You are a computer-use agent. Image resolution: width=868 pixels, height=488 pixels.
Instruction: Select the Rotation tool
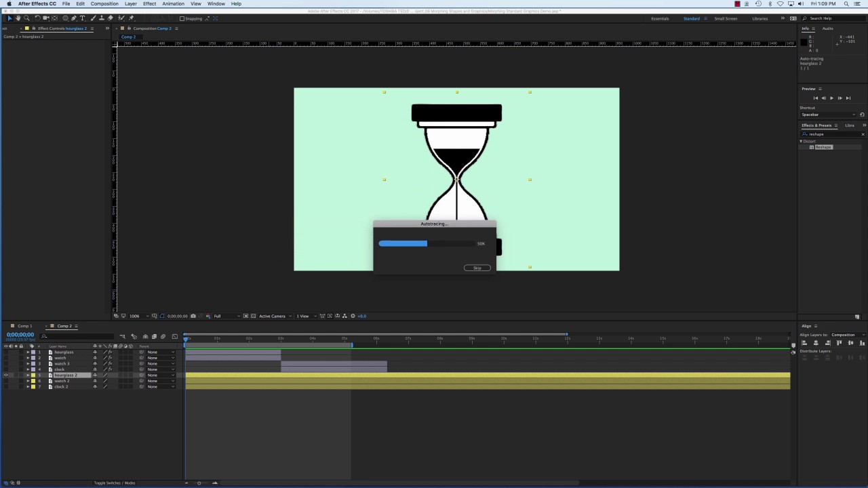point(37,18)
